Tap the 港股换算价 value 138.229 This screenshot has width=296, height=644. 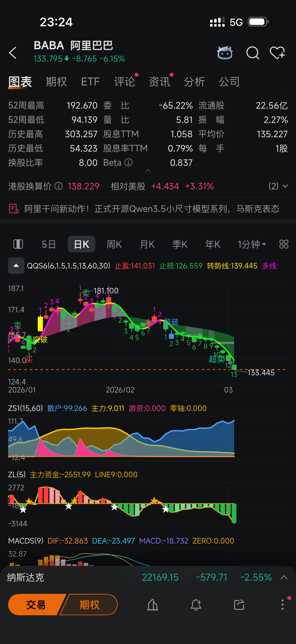[84, 186]
